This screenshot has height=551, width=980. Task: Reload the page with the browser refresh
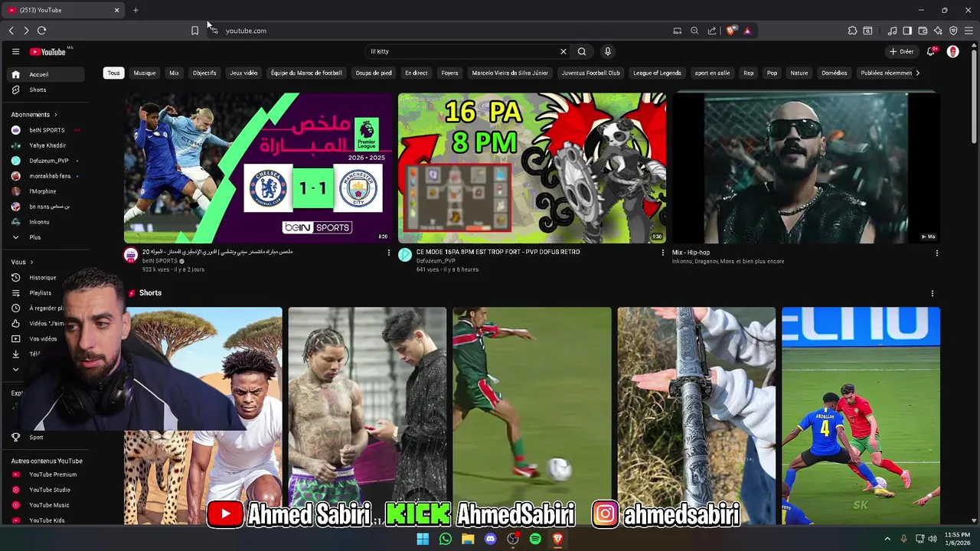[41, 31]
